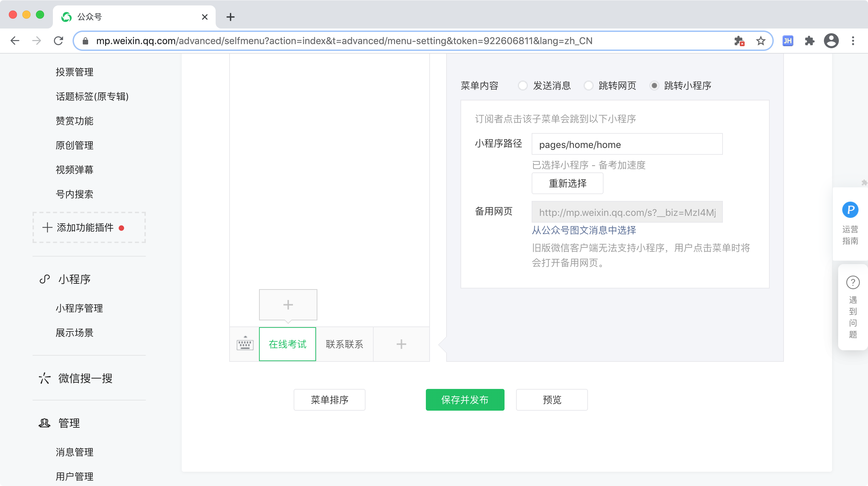Click the 运营指南 blue P icon

click(x=850, y=210)
